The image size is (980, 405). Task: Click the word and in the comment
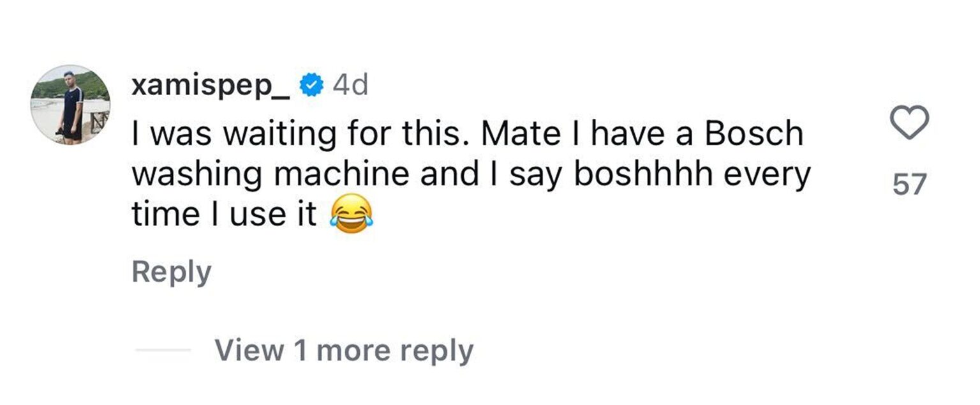448,174
